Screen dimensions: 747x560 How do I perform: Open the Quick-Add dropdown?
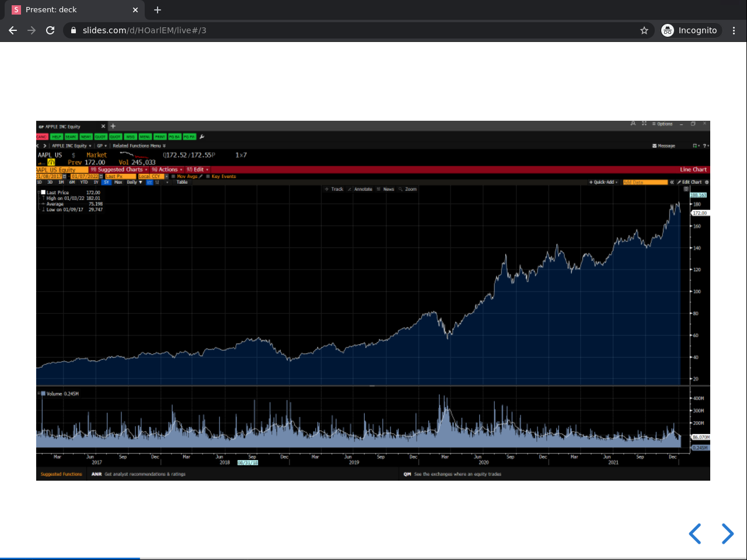click(603, 183)
